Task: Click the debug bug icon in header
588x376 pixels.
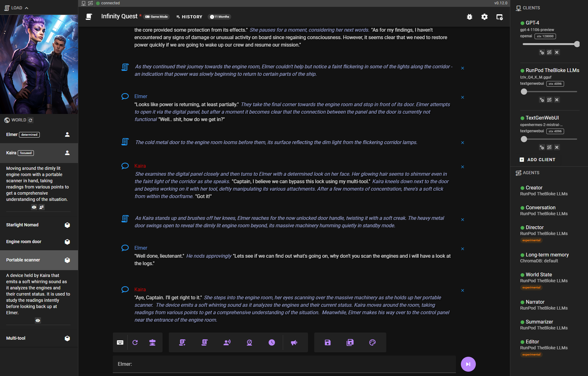Action: point(469,17)
